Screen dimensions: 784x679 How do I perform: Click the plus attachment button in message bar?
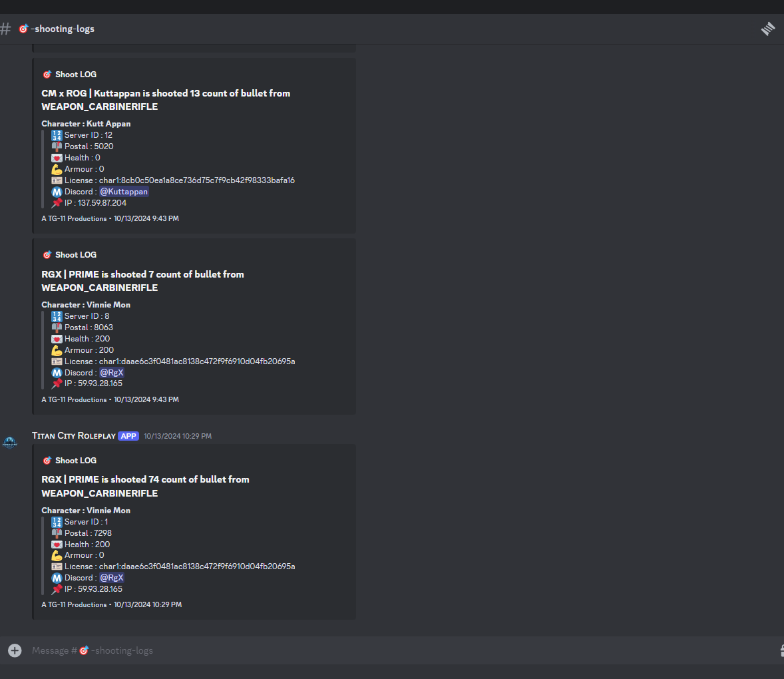click(15, 650)
